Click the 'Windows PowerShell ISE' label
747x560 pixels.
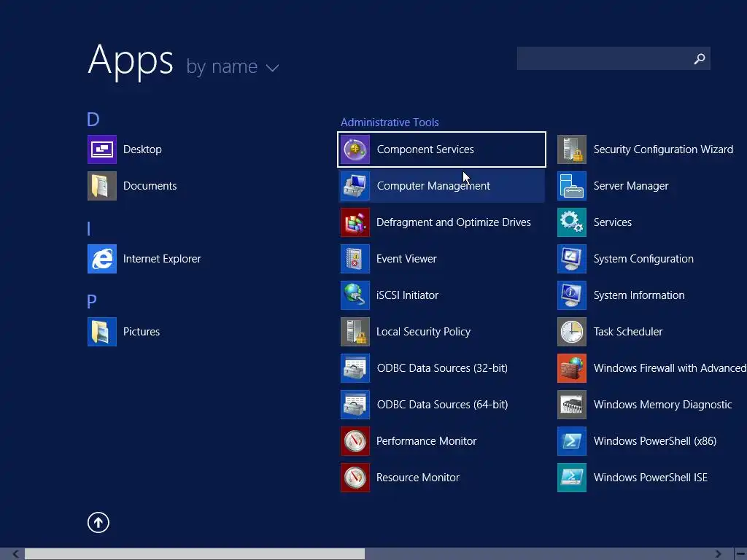coord(650,478)
